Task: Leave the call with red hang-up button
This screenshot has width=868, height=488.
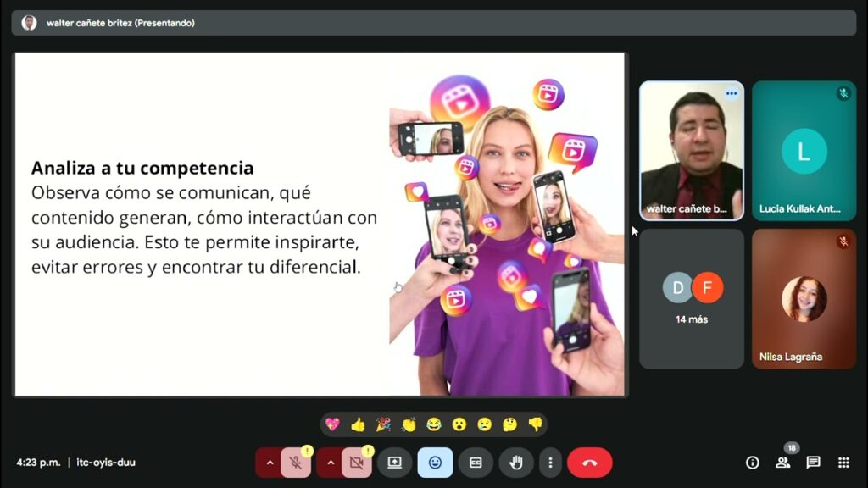Action: coord(589,463)
